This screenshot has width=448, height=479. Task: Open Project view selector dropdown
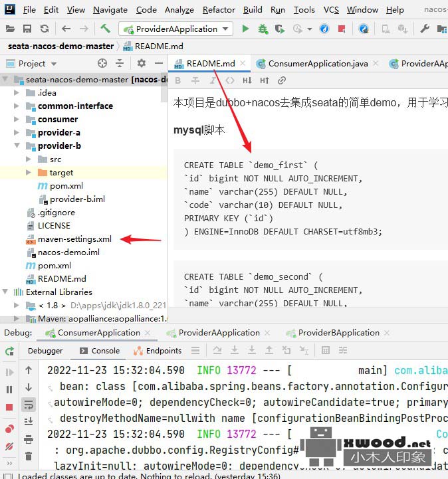(54, 64)
